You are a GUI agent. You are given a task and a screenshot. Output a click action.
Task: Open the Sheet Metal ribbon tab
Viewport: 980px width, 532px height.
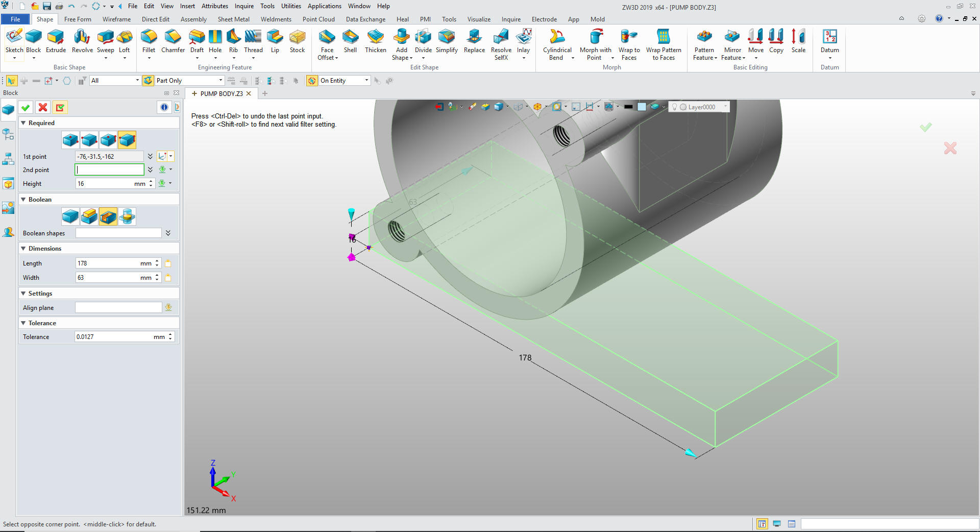pyautogui.click(x=233, y=19)
